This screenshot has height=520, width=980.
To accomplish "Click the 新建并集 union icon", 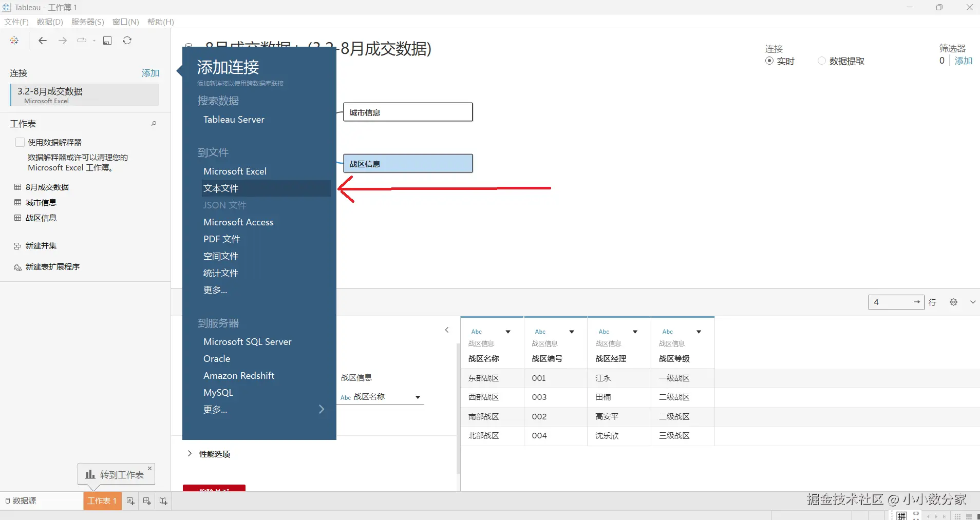I will [x=18, y=246].
